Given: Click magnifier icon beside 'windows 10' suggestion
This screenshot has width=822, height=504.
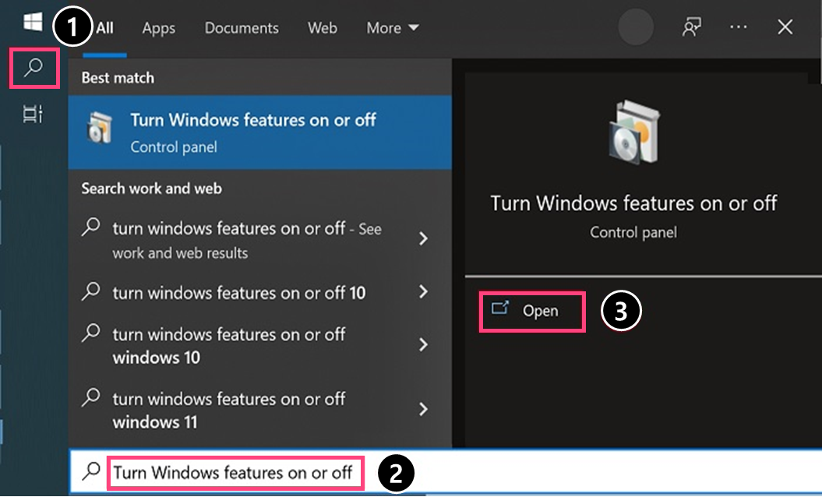Looking at the screenshot, I should 90,333.
